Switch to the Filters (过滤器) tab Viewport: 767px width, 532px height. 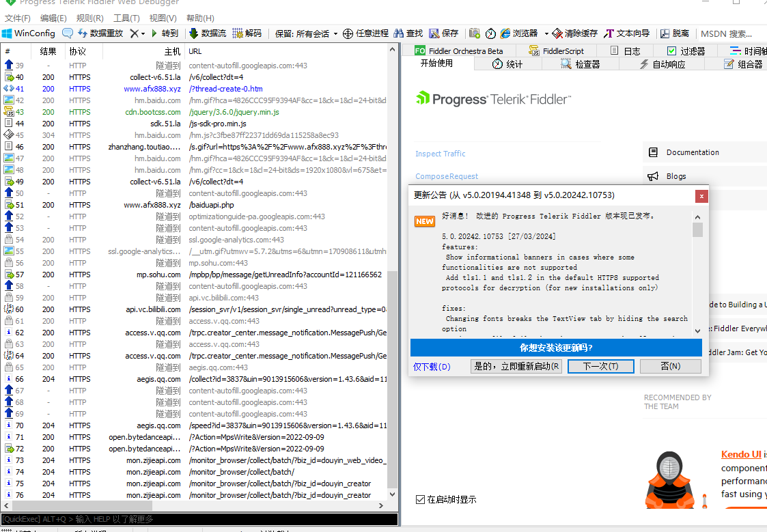coord(685,51)
